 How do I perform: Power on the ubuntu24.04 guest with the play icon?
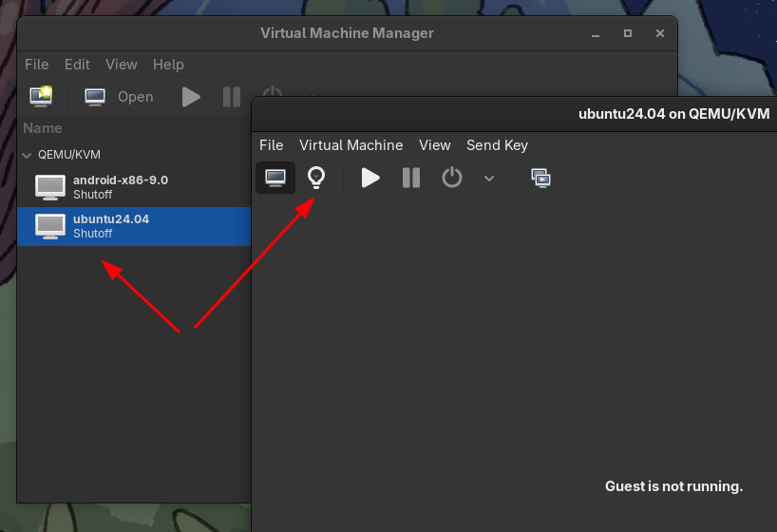(x=370, y=178)
